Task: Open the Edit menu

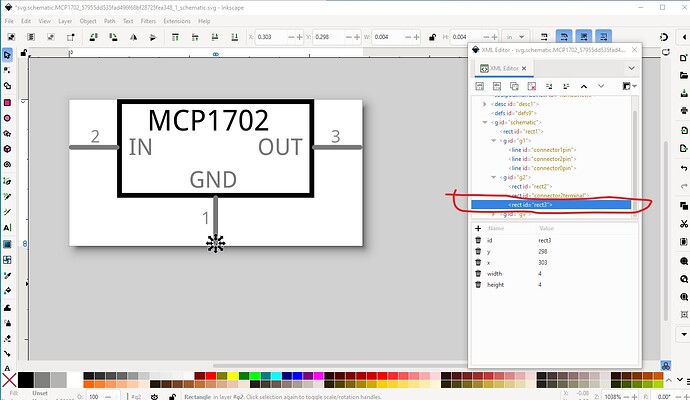Action: click(26, 21)
